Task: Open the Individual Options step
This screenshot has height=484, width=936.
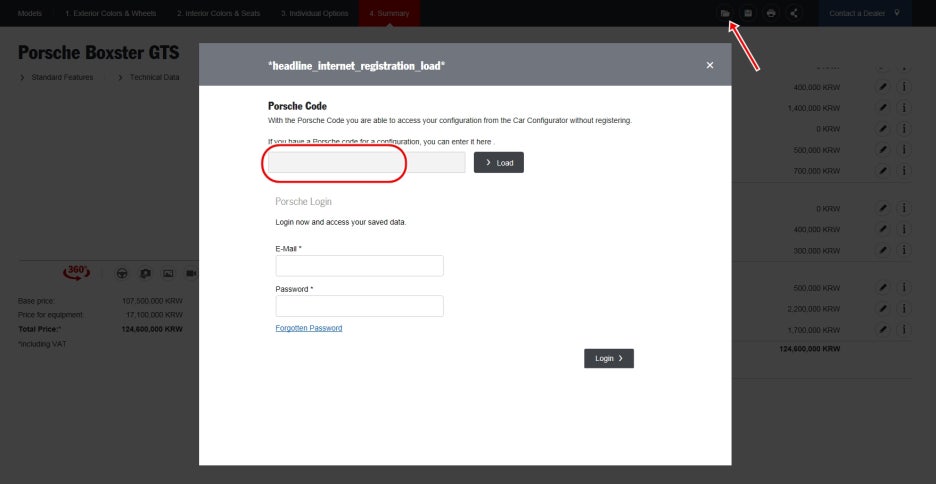Action: (315, 13)
